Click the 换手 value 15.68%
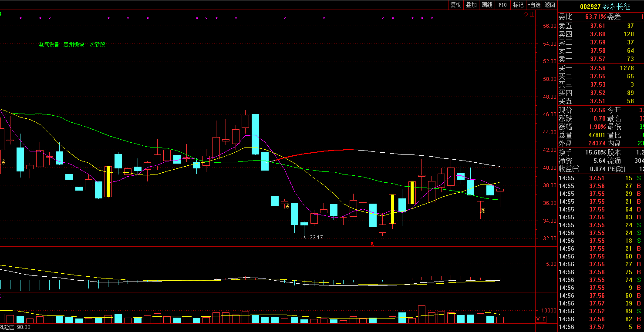Viewport: 644px width, 332px height. click(596, 153)
